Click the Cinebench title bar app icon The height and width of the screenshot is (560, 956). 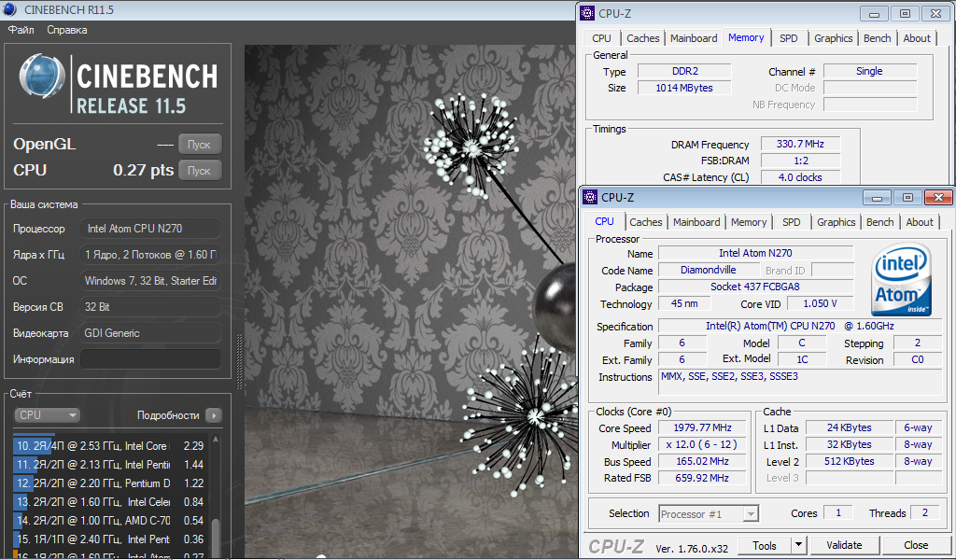click(x=9, y=9)
